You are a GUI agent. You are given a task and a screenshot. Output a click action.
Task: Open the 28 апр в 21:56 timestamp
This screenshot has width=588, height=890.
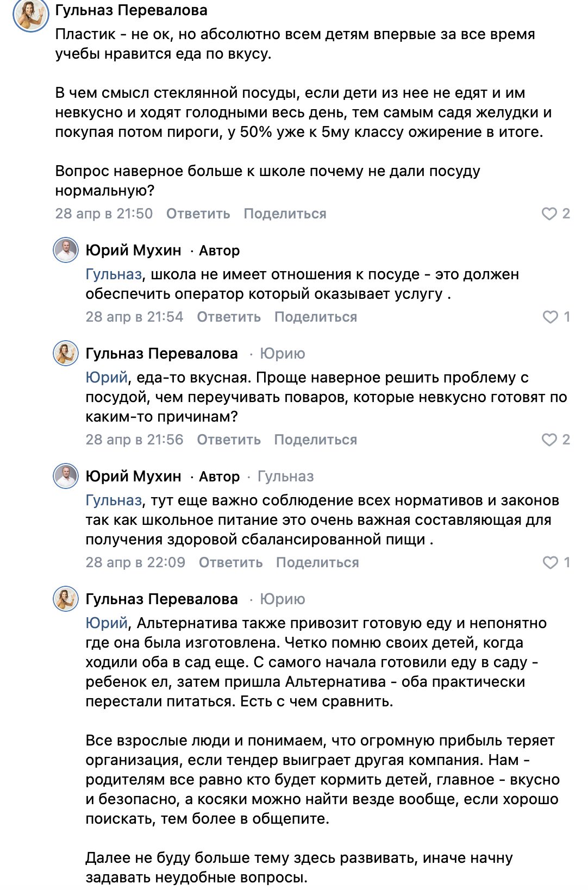(134, 440)
